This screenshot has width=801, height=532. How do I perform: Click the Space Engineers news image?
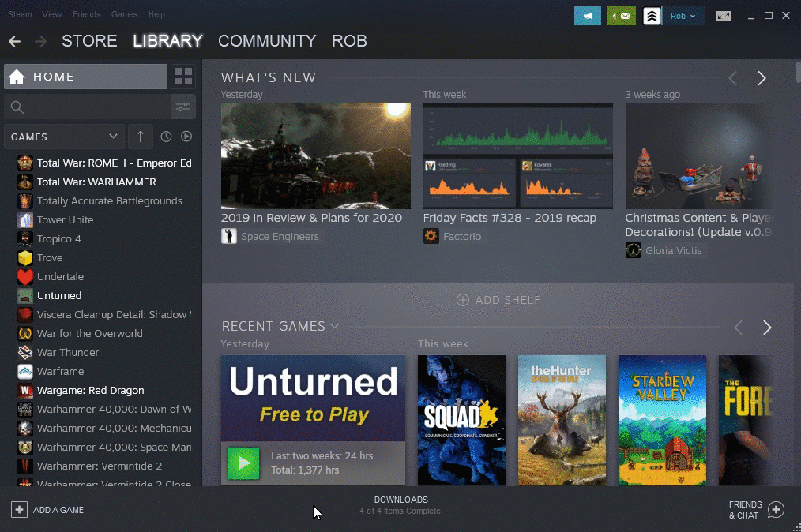click(316, 155)
